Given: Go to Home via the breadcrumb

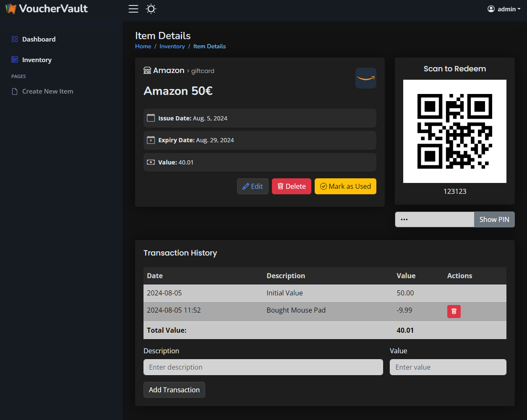Looking at the screenshot, I should tap(143, 46).
